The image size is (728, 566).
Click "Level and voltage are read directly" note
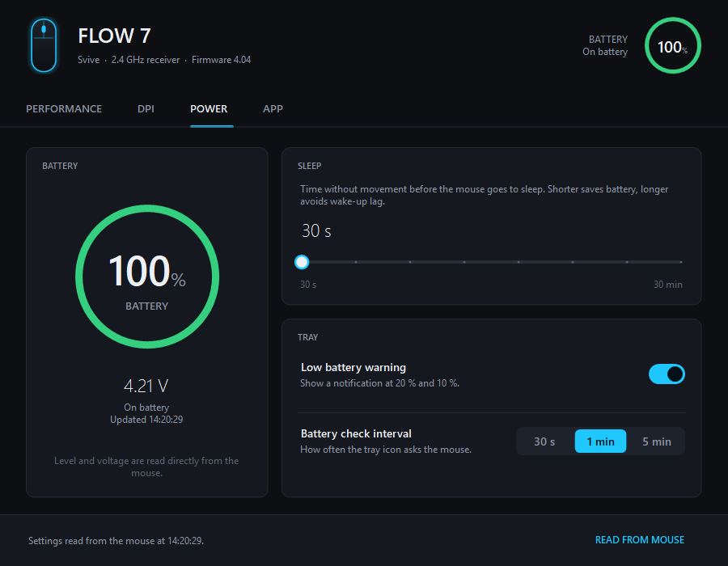click(x=146, y=467)
